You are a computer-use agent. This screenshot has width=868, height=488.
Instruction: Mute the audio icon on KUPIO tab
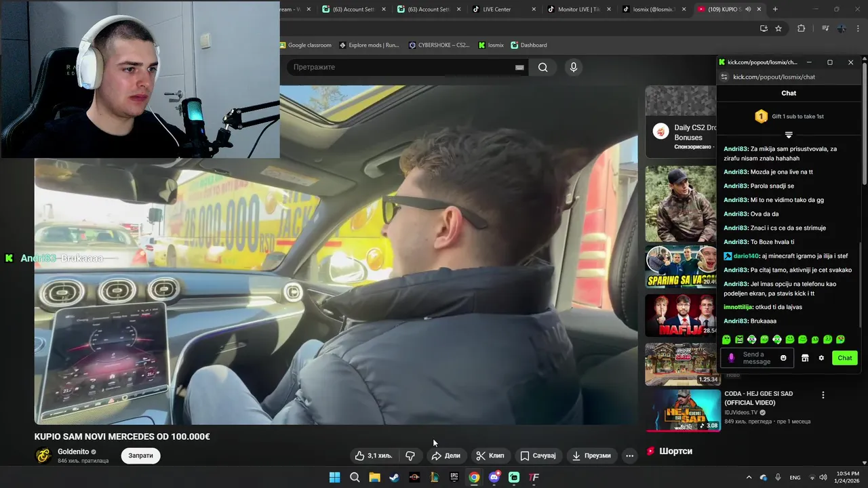749,9
